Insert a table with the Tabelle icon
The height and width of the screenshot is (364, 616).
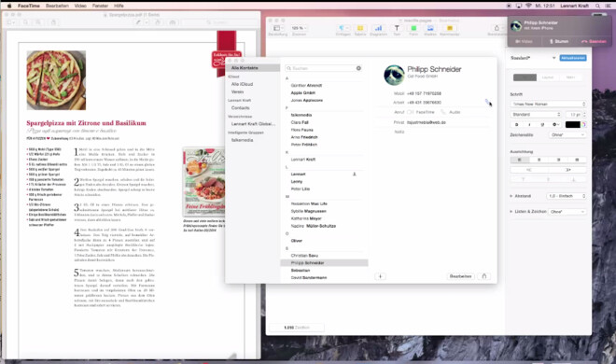pyautogui.click(x=360, y=28)
